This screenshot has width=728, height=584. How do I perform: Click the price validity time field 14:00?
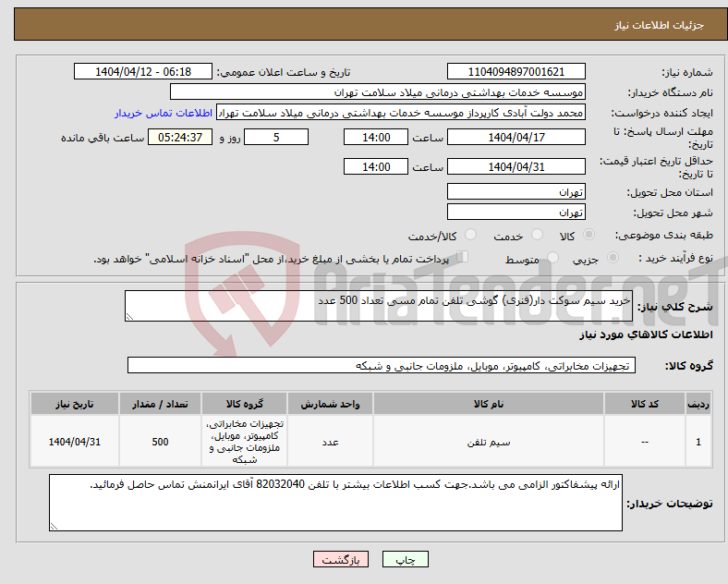[376, 166]
